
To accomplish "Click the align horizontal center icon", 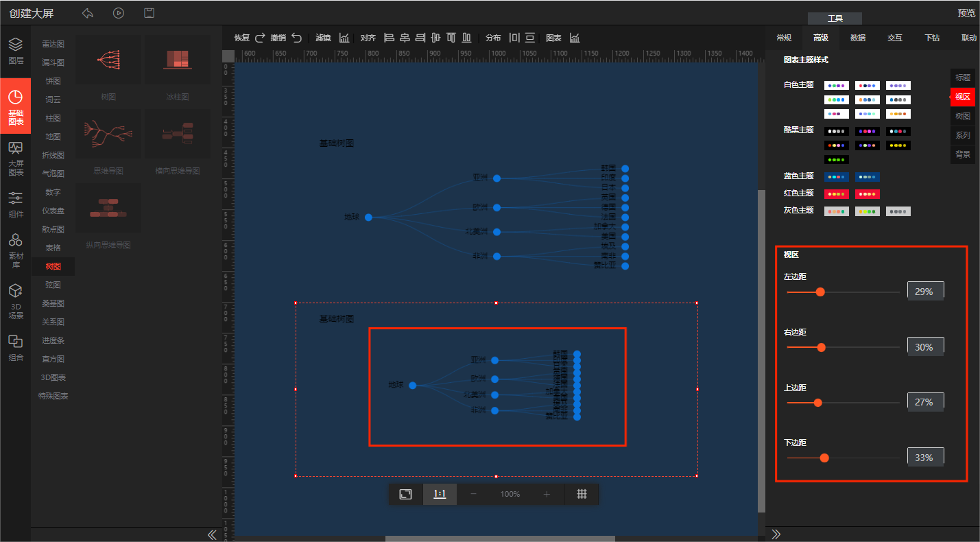I will 405,38.
